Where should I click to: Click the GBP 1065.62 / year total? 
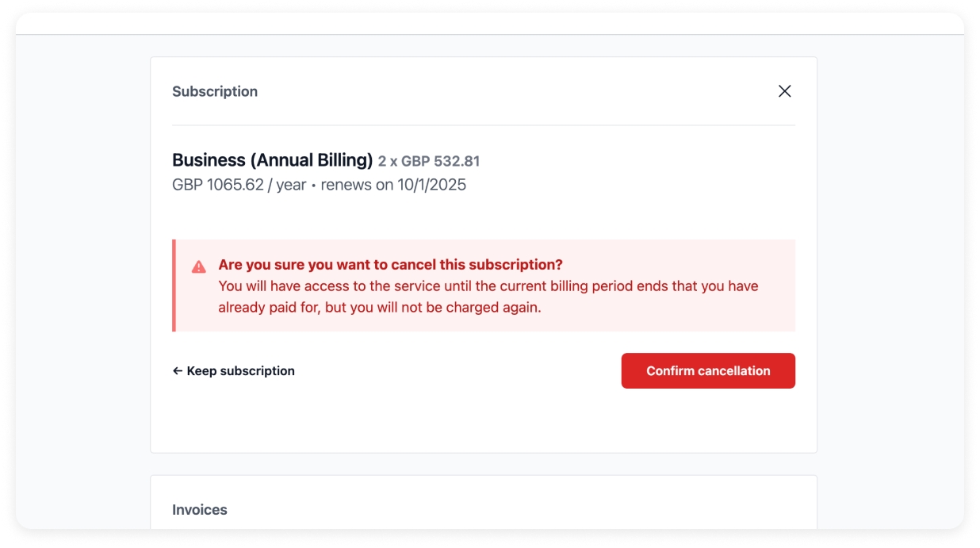click(239, 186)
